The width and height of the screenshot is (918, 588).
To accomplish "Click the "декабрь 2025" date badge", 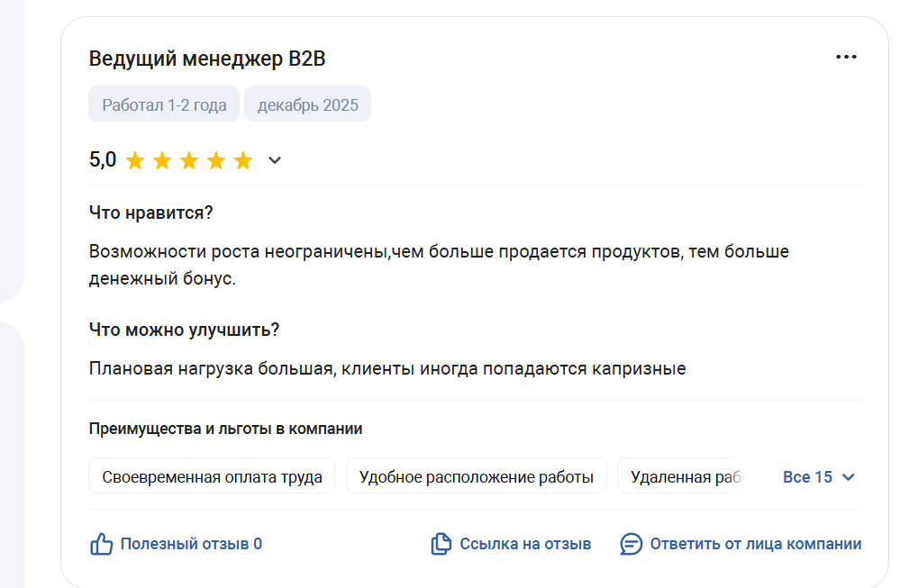I will click(307, 104).
